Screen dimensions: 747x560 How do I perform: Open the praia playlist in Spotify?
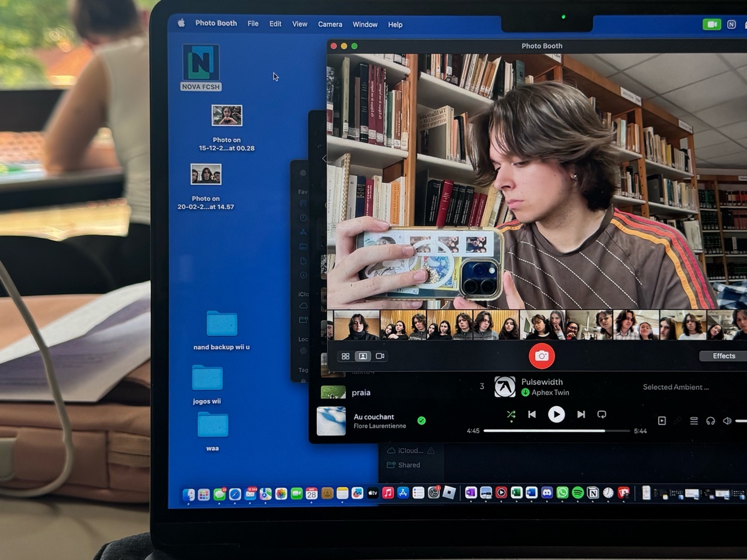[361, 393]
